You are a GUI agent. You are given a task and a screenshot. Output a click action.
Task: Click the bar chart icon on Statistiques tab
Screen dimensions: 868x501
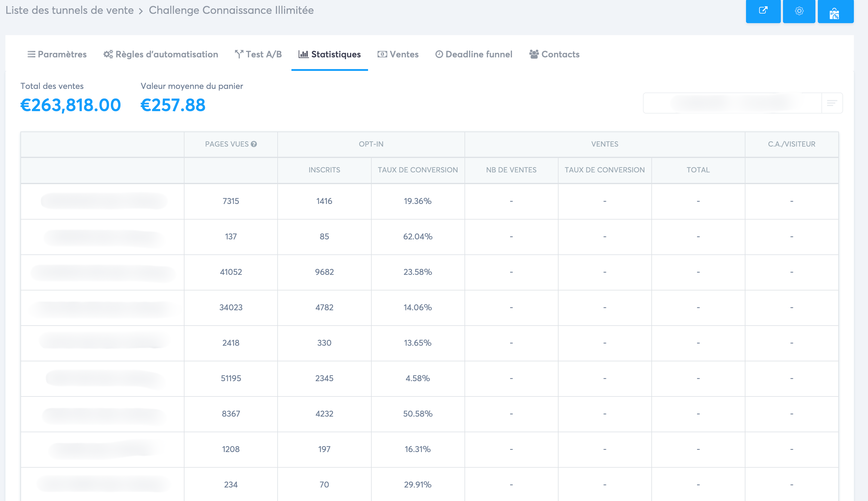point(303,54)
